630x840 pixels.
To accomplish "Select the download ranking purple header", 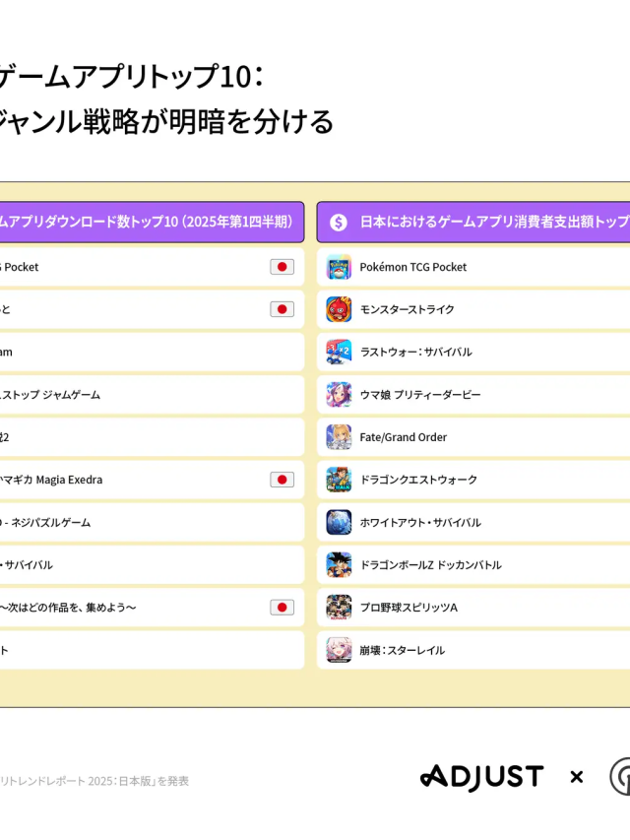I will 150,223.
